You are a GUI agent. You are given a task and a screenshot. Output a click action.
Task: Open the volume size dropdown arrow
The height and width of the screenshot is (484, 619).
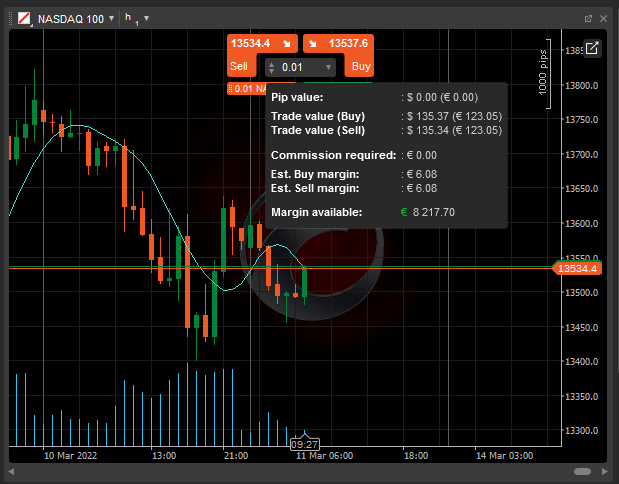(328, 68)
